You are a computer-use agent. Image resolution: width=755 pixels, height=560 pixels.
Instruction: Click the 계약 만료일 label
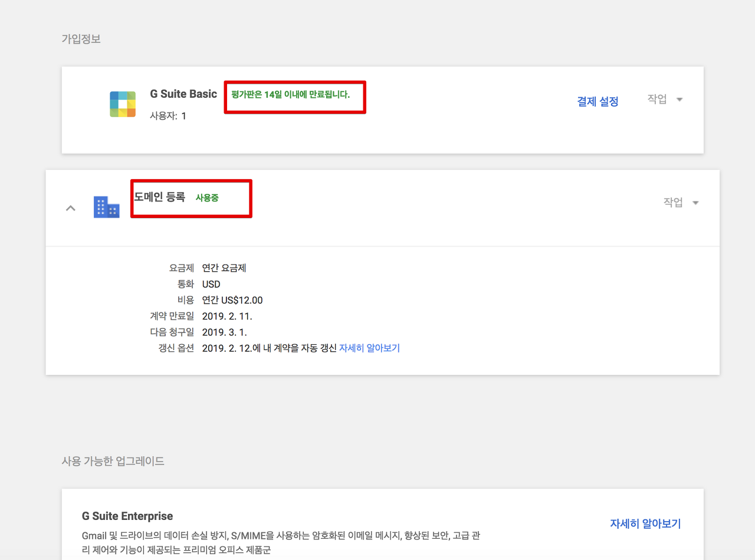[x=172, y=316]
